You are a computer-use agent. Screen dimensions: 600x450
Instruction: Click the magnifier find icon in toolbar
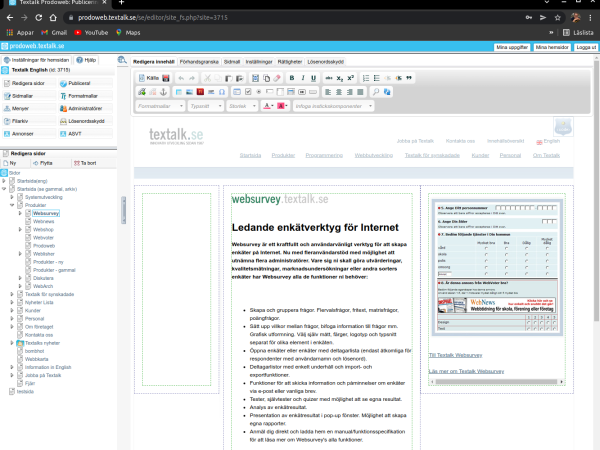pyautogui.click(x=376, y=92)
